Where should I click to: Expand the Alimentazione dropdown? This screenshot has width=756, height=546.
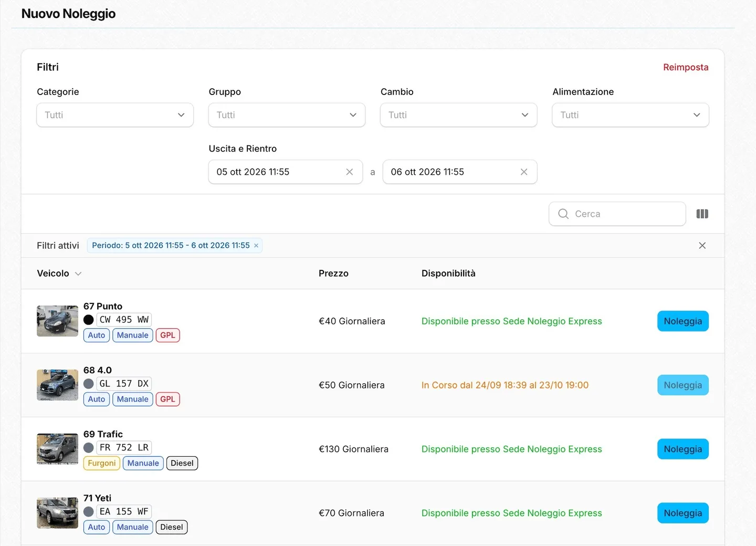[x=631, y=115]
